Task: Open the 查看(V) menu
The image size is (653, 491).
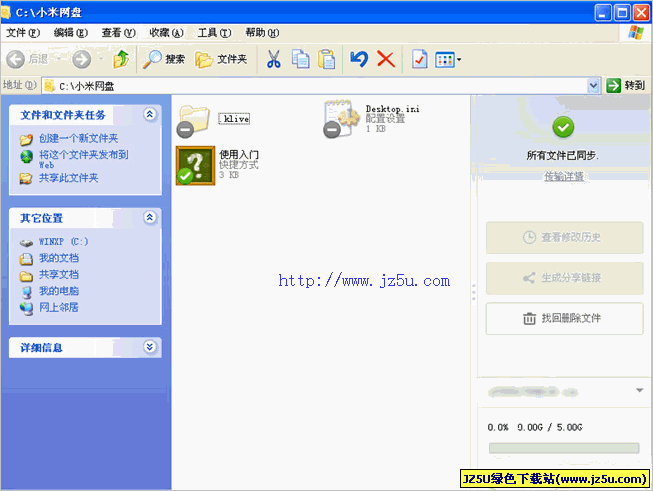Action: [x=119, y=32]
